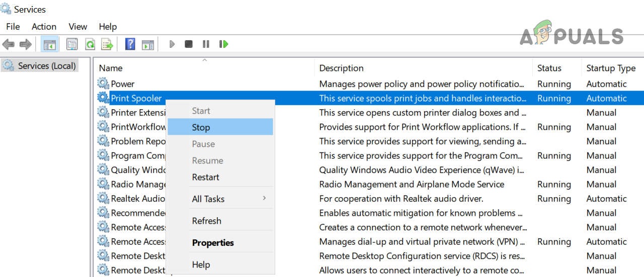Click the Export List toolbar icon
Screen dimensions: 644x277
click(107, 44)
